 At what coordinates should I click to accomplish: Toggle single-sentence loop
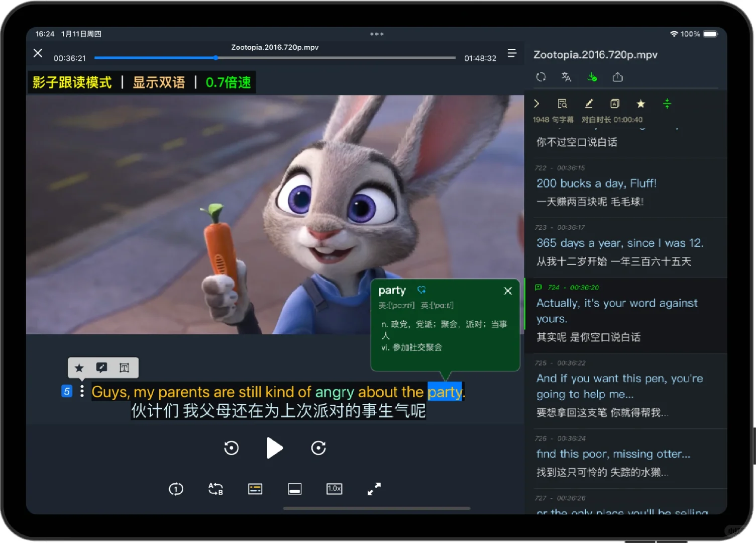click(176, 489)
